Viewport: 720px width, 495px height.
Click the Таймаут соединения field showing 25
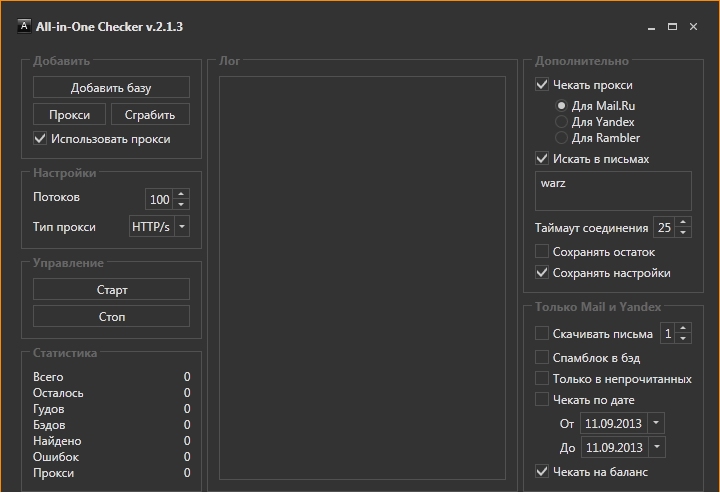(x=664, y=227)
